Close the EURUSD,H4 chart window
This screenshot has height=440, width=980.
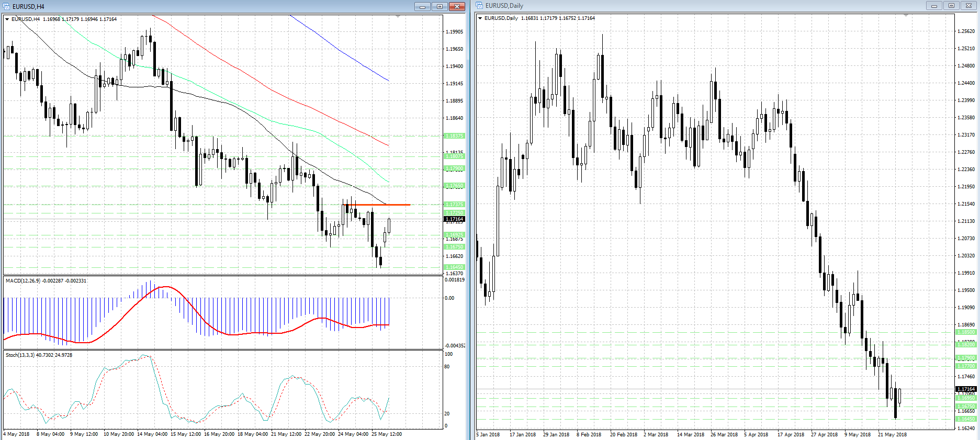[457, 6]
